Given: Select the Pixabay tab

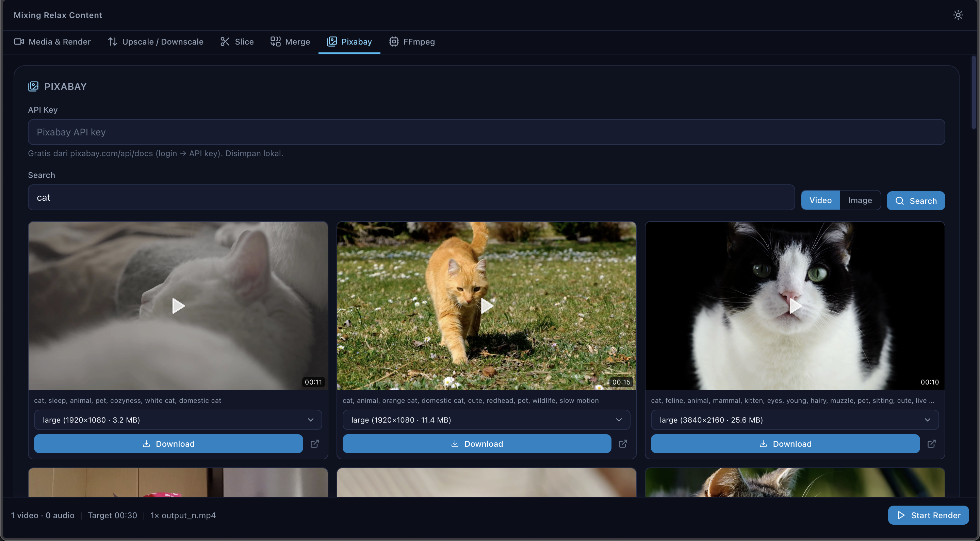Looking at the screenshot, I should pyautogui.click(x=349, y=42).
